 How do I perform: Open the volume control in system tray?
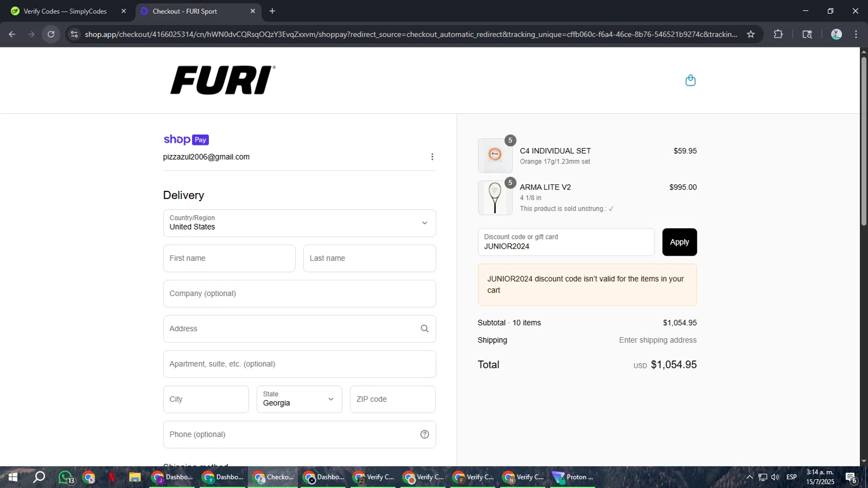775,477
